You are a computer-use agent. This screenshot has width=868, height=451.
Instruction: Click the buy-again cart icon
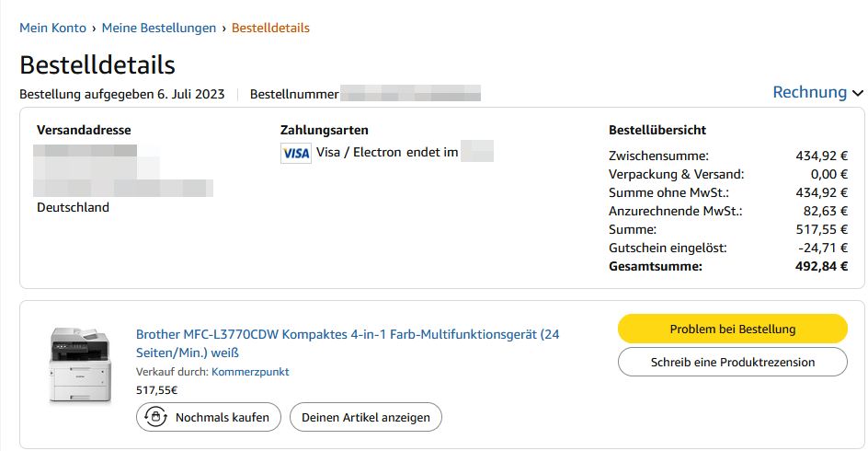(x=154, y=417)
